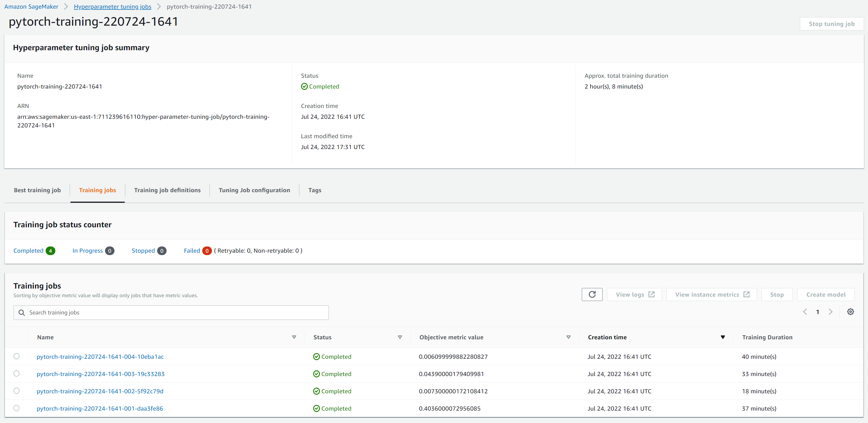The width and height of the screenshot is (868, 423).
Task: Open job pytorch-training-220724-1641-004-10eba1ac
Action: 100,356
